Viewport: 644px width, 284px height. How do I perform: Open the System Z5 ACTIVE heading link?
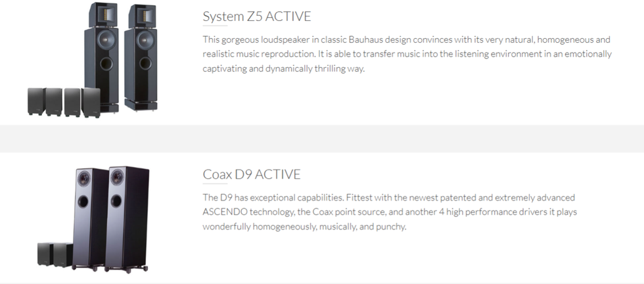pyautogui.click(x=257, y=16)
